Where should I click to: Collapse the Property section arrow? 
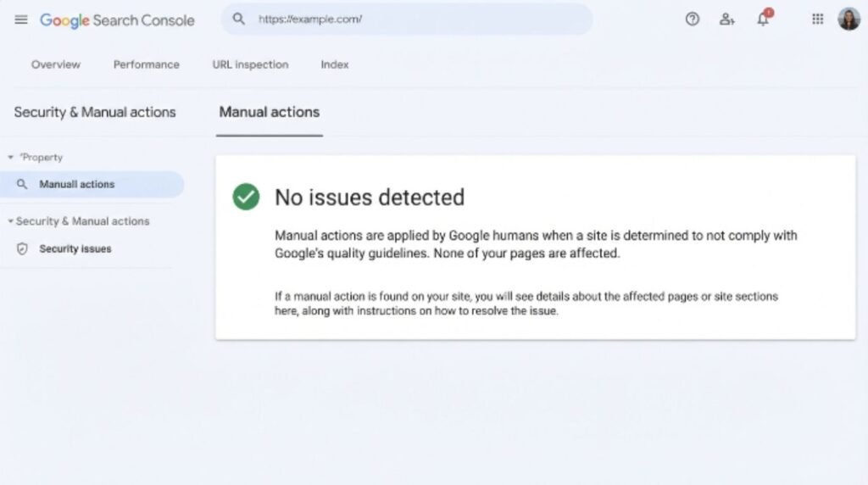click(10, 158)
